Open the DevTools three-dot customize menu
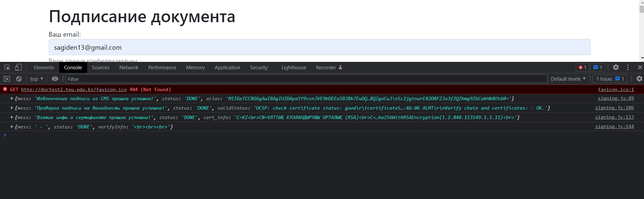The image size is (644, 199). [x=628, y=68]
